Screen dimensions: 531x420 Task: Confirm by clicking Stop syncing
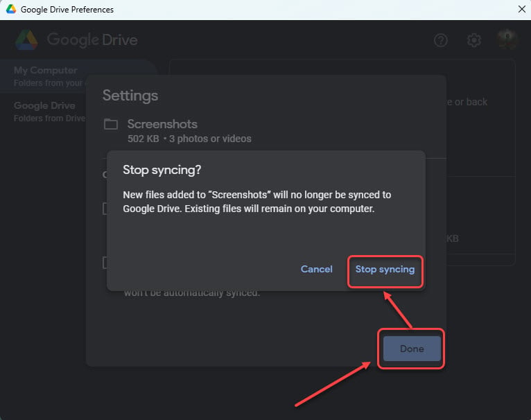pyautogui.click(x=385, y=270)
